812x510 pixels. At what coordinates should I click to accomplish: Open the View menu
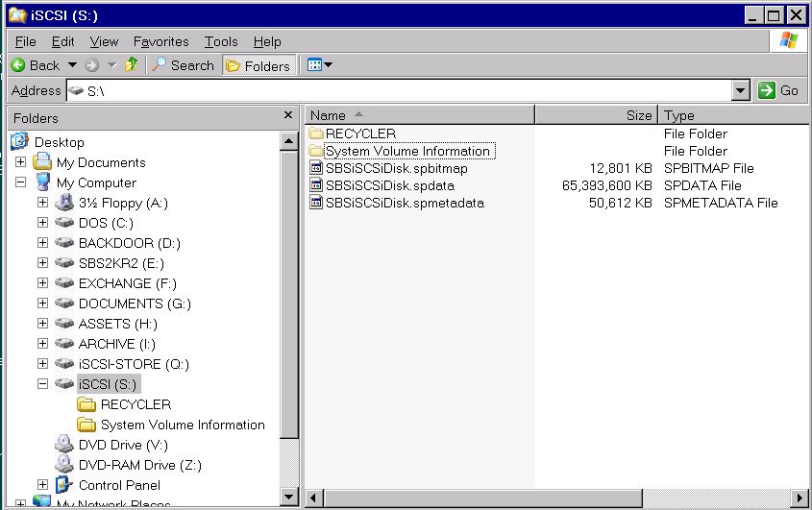click(104, 41)
